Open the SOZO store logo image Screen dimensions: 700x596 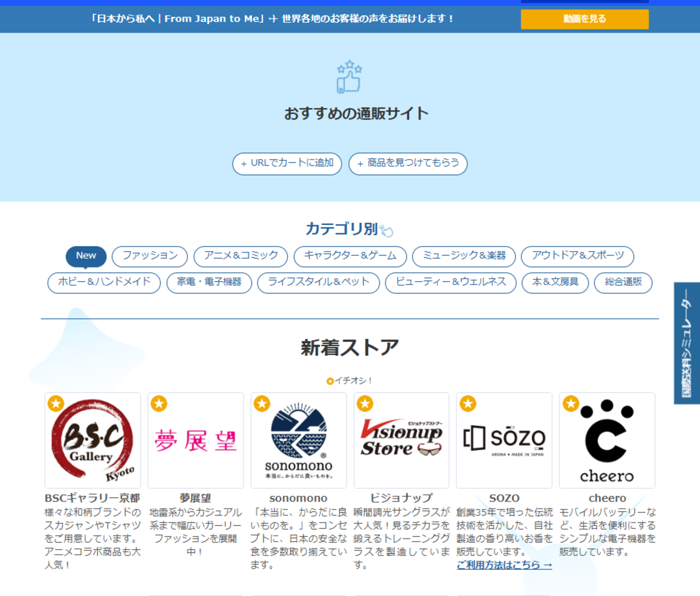[504, 440]
